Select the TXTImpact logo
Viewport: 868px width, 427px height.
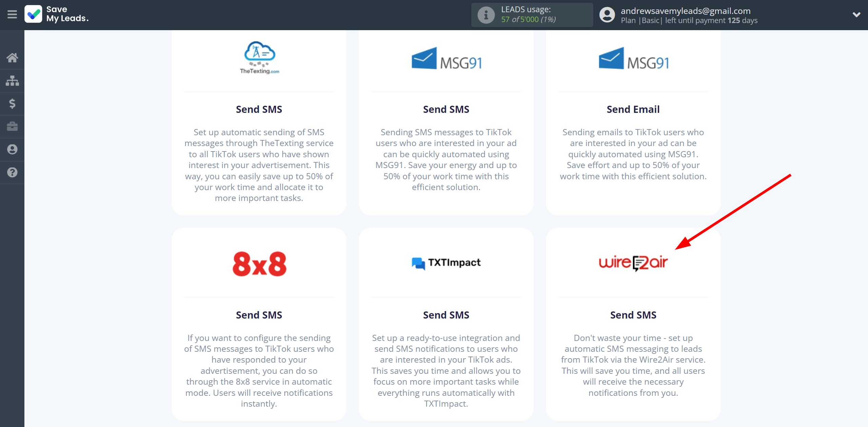click(x=446, y=263)
